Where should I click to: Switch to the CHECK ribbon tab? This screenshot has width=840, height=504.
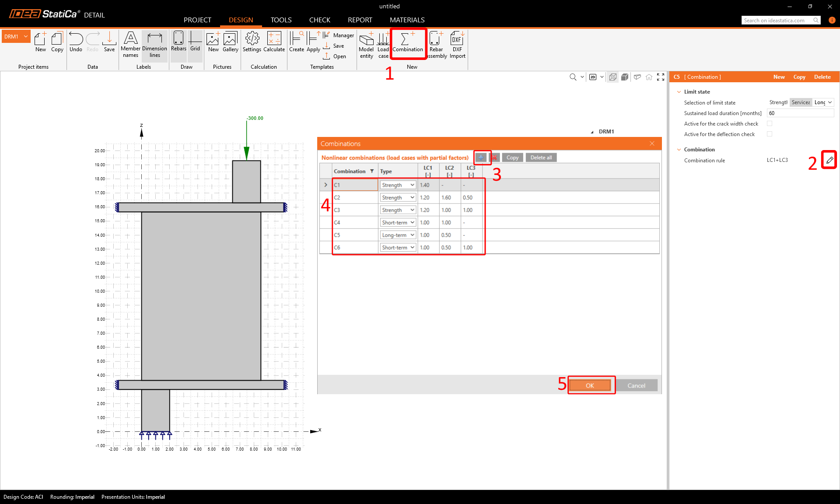click(319, 20)
